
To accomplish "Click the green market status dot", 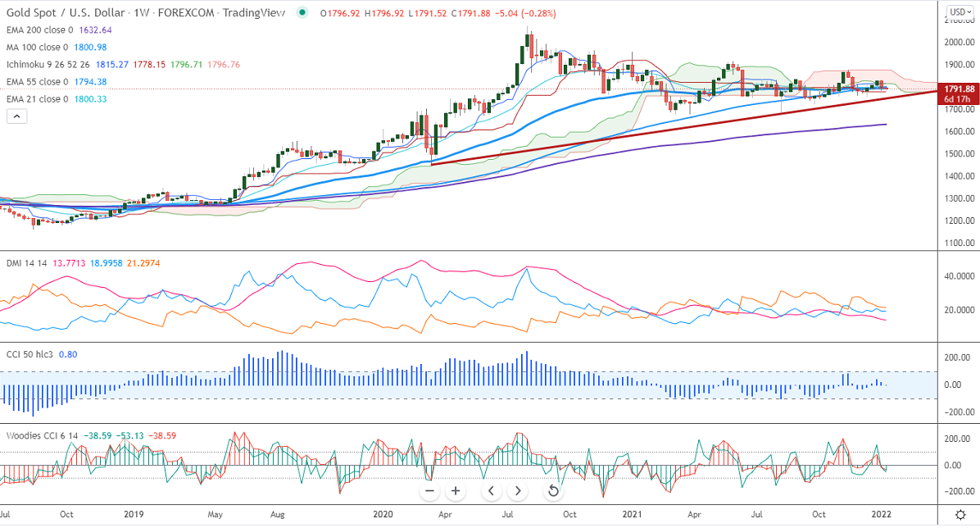I will [x=302, y=12].
